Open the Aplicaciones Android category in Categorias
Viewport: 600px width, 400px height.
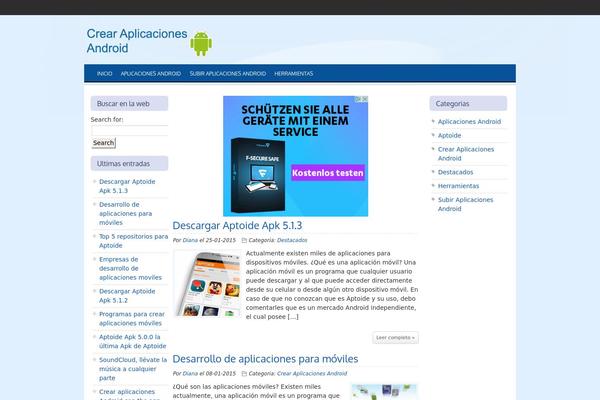[469, 122]
